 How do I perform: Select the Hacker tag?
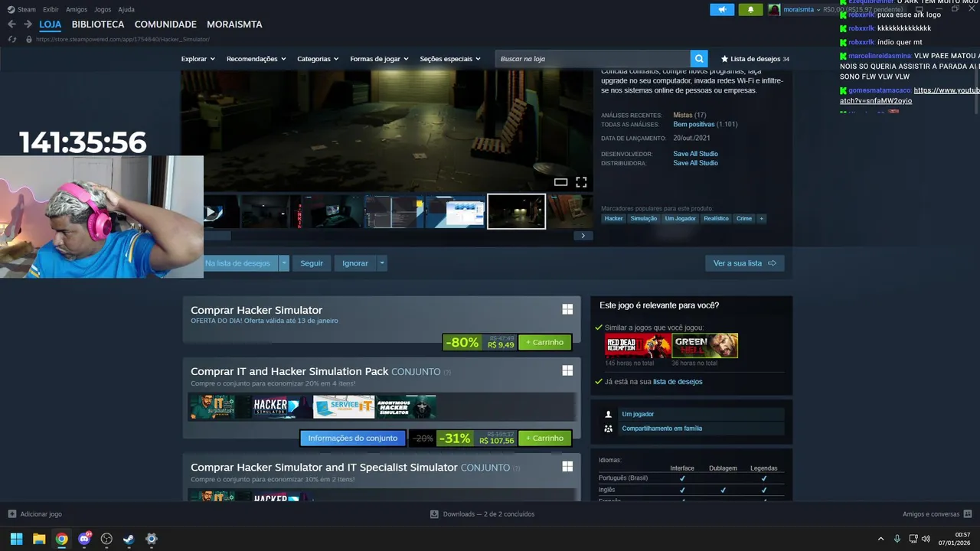click(614, 218)
